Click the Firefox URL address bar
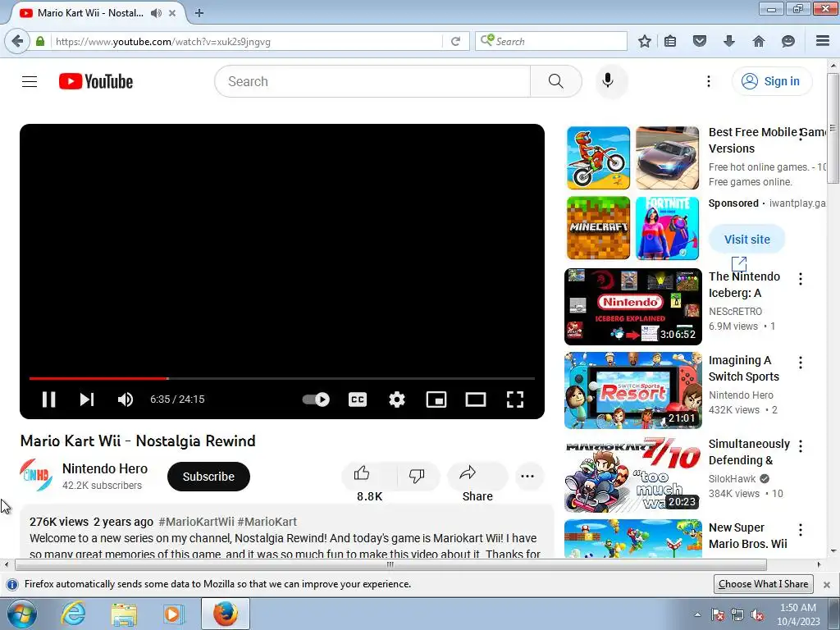Screen dimensions: 840x630 click(x=246, y=41)
